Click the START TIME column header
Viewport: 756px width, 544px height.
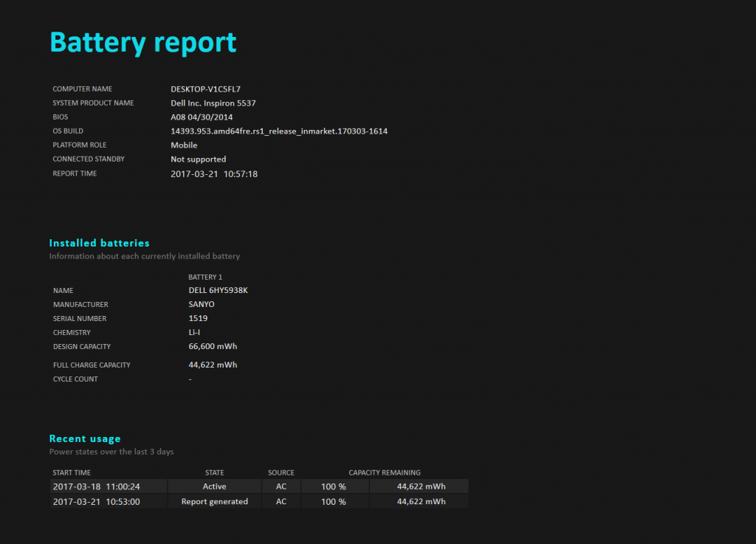tap(72, 473)
